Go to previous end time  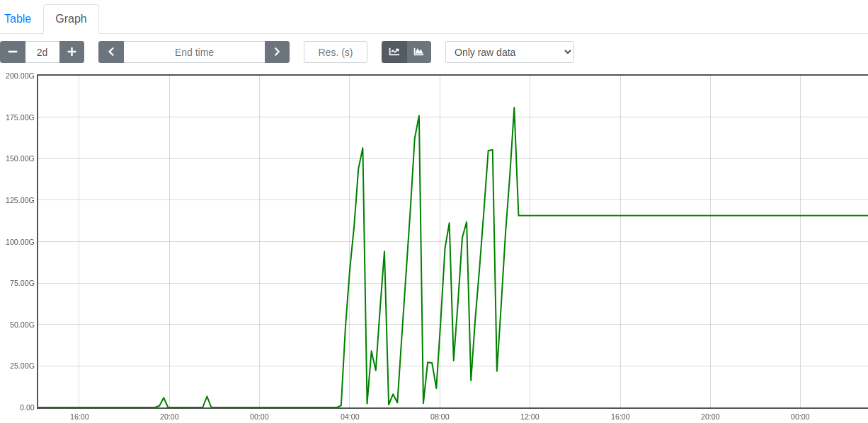tap(111, 52)
